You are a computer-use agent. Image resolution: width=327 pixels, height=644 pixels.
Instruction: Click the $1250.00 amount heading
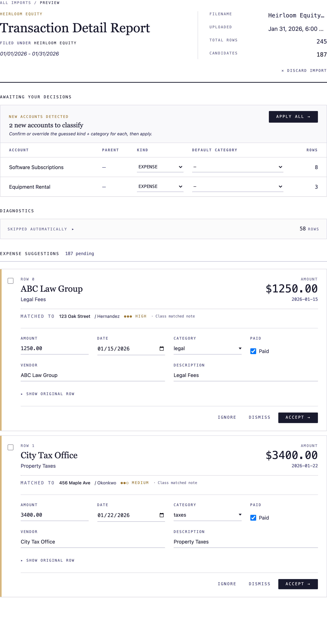coord(291,288)
